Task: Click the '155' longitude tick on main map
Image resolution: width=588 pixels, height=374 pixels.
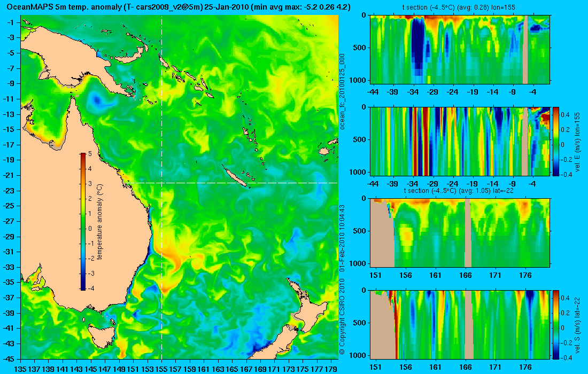Action: pos(161,369)
